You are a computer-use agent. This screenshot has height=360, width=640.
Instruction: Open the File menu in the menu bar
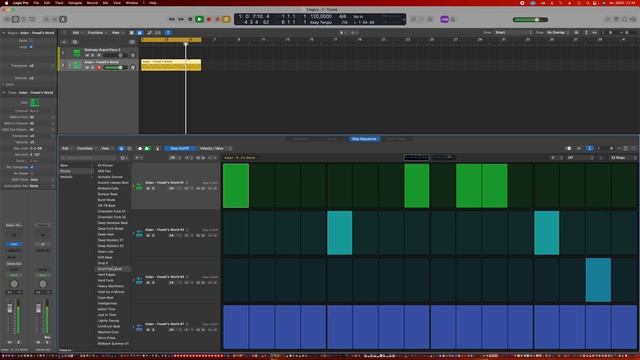pos(36,3)
